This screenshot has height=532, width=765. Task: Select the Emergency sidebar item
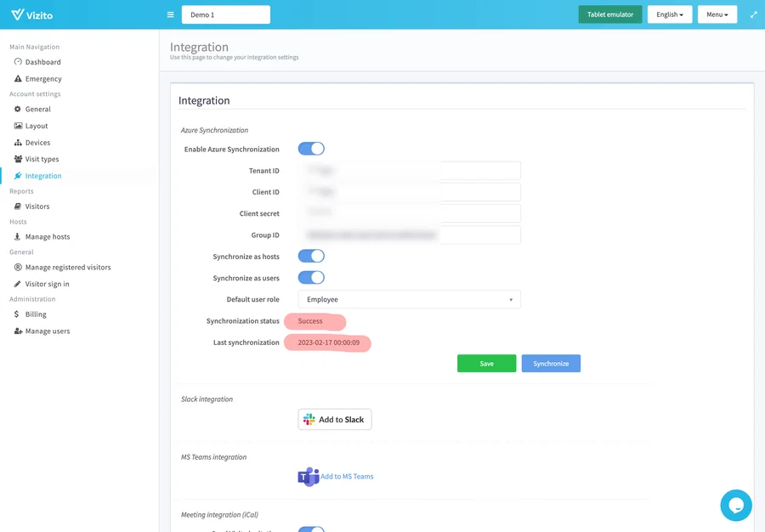[x=42, y=78]
